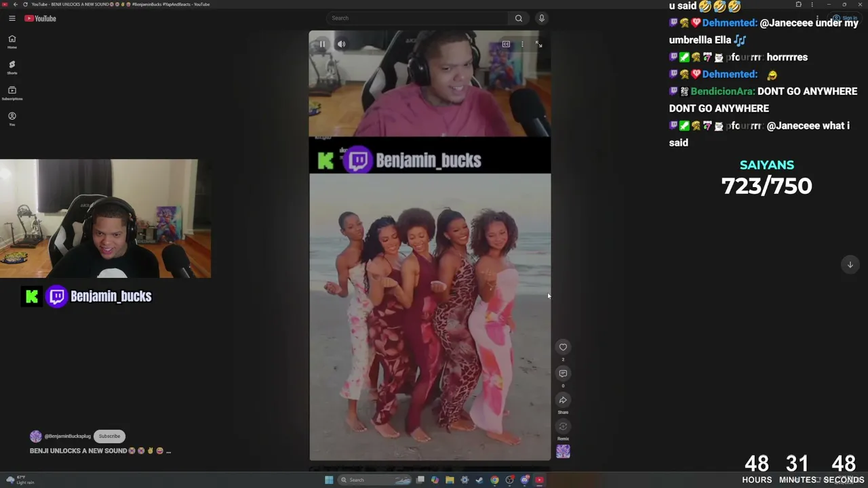Open Subscriptions in the YouTube sidebar
Viewport: 868px width, 488px height.
pos(12,93)
